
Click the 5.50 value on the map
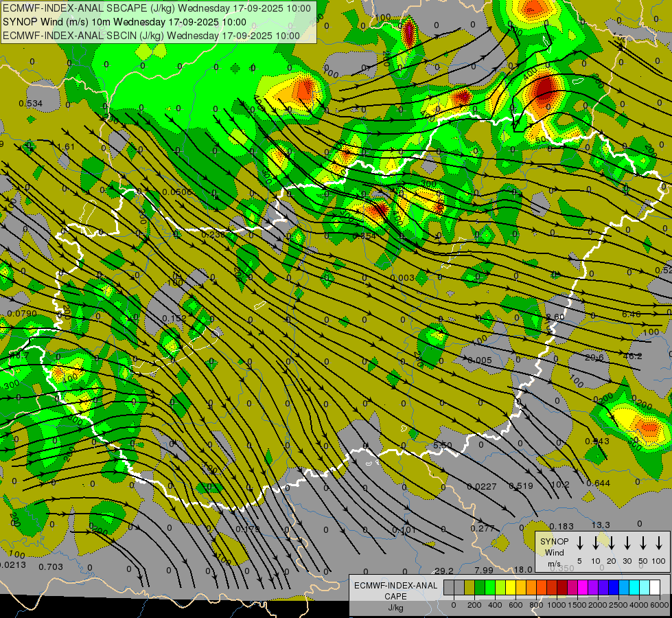[x=442, y=446]
